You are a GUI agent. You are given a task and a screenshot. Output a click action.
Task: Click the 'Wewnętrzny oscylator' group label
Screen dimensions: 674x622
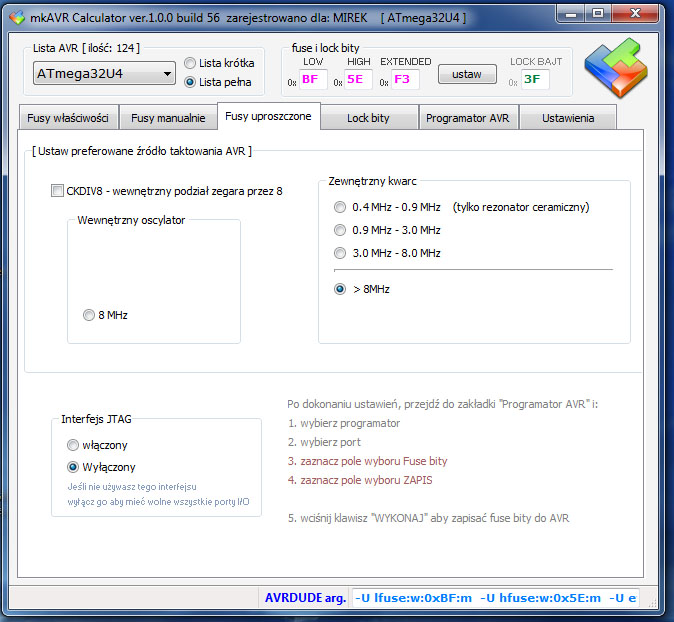pos(131,220)
